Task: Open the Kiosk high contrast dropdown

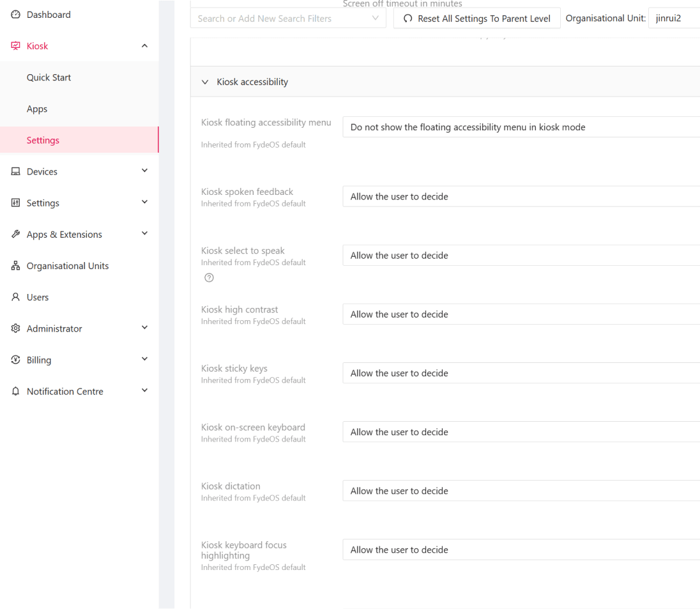Action: [x=521, y=314]
